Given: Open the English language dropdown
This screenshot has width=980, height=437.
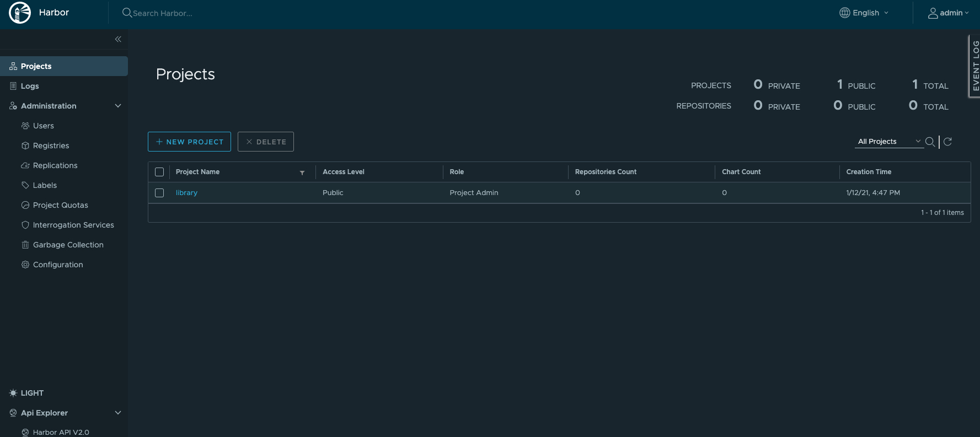Looking at the screenshot, I should click(x=864, y=13).
